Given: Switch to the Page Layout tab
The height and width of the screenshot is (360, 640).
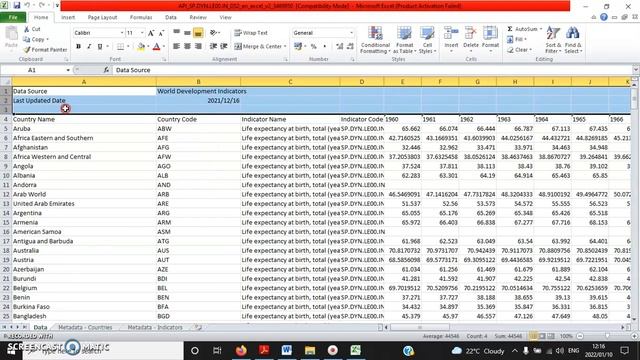Looking at the screenshot, I should (x=102, y=18).
